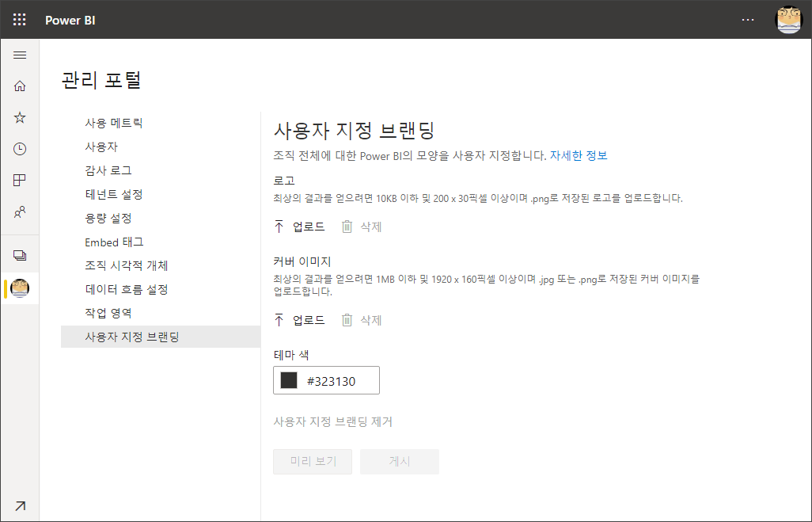The width and height of the screenshot is (812, 522).
Task: Select 작업 영역 in admin menu
Action: 108,313
